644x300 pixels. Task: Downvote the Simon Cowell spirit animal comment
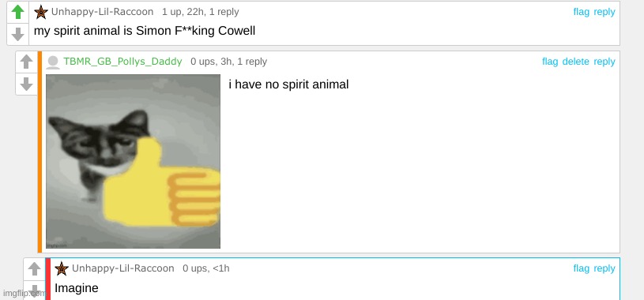tap(17, 34)
